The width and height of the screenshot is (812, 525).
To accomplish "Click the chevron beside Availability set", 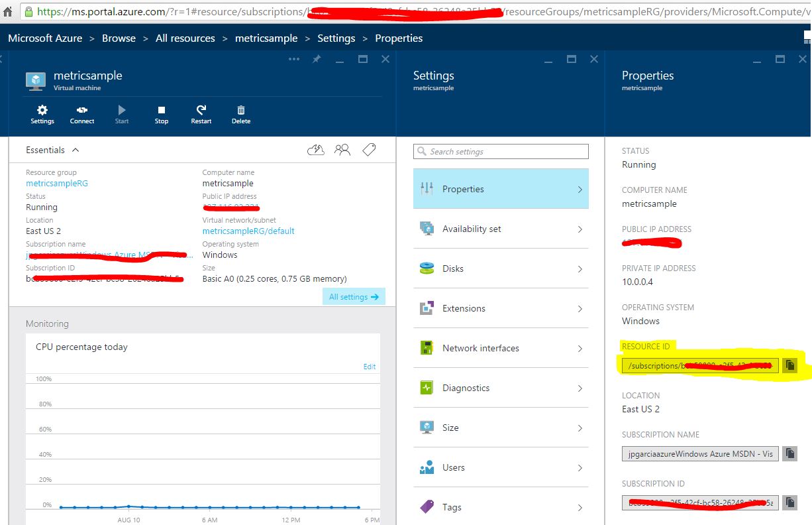I will point(580,229).
